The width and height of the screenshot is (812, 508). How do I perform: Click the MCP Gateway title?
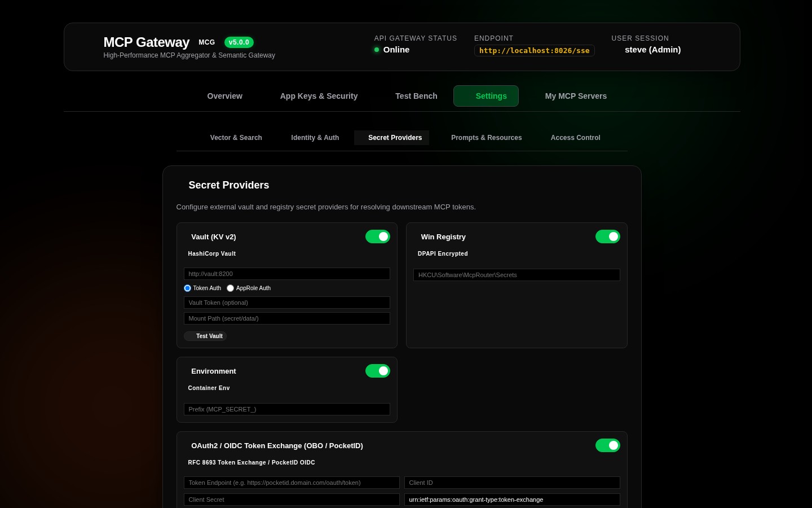(147, 42)
